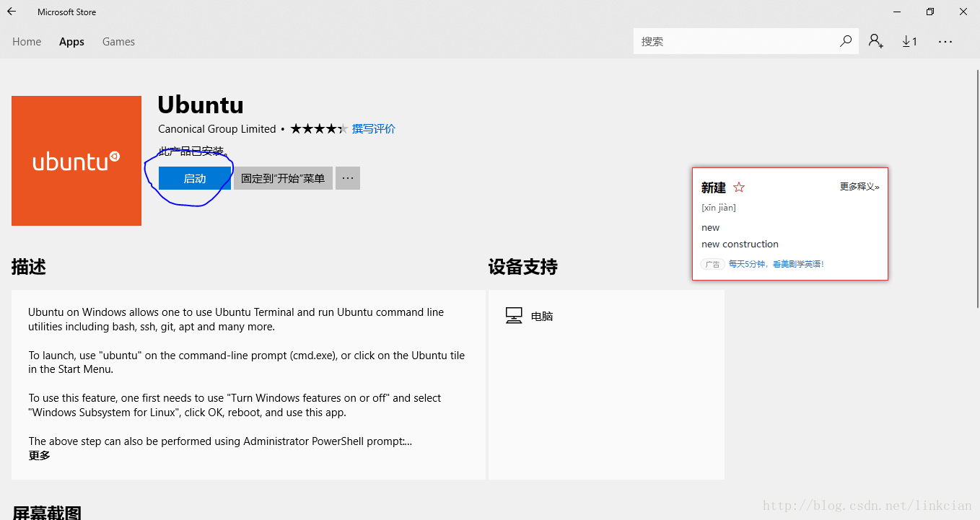Viewport: 980px width, 520px height.
Task: Click the Canonical Group Limited publisher name
Action: click(x=217, y=129)
